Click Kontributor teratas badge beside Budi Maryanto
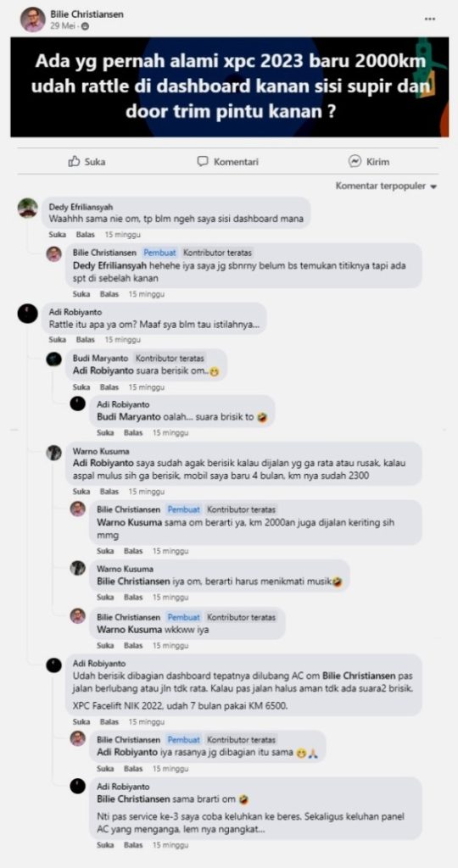Viewport: 458px width, 868px height. [x=170, y=359]
